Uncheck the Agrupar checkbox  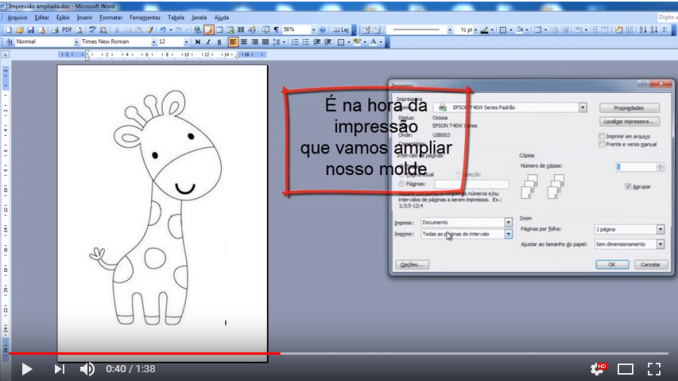[x=628, y=186]
